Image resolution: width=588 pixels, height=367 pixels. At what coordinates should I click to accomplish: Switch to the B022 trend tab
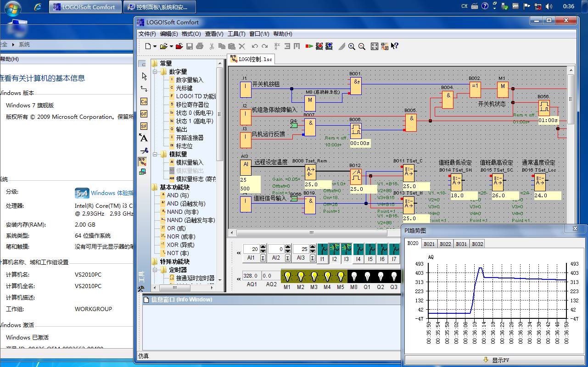(445, 244)
